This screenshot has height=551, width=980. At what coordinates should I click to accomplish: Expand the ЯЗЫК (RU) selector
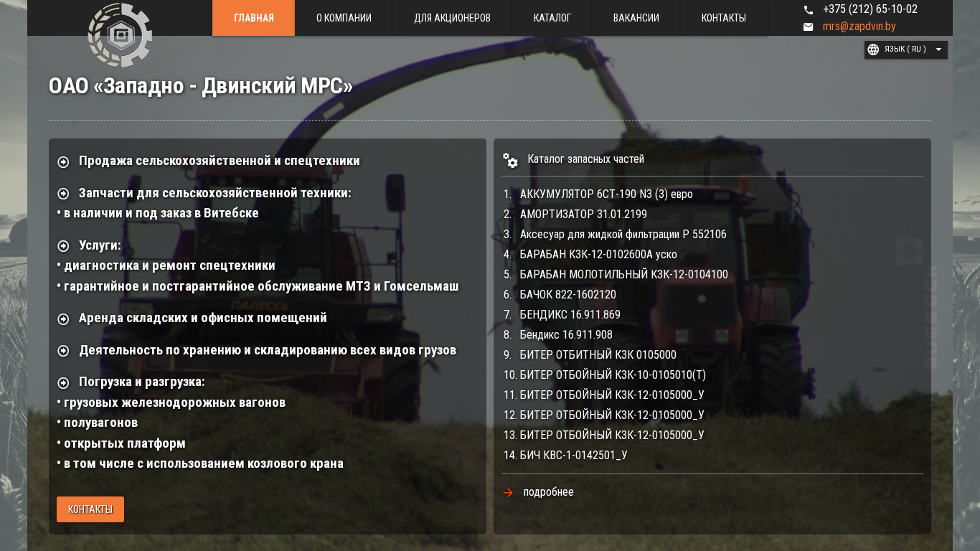click(905, 50)
